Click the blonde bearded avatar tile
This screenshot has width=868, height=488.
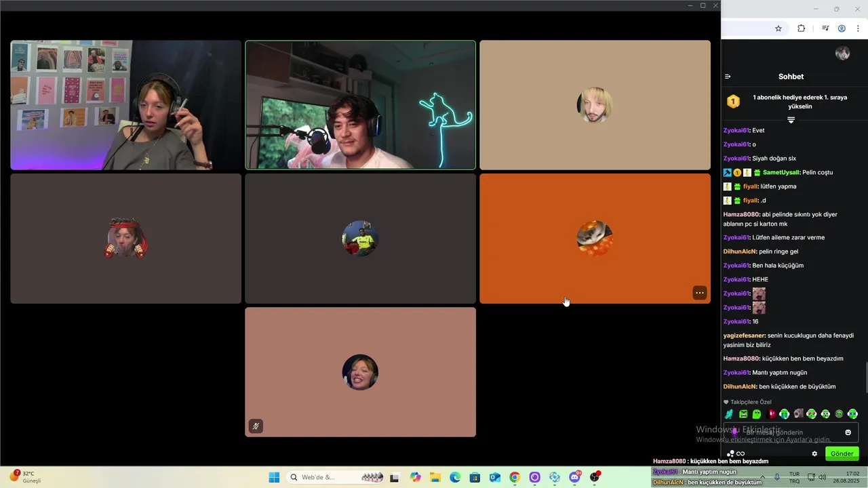[x=595, y=105]
